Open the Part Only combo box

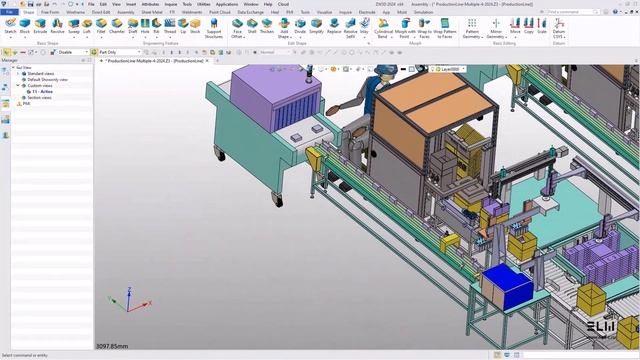(x=120, y=52)
